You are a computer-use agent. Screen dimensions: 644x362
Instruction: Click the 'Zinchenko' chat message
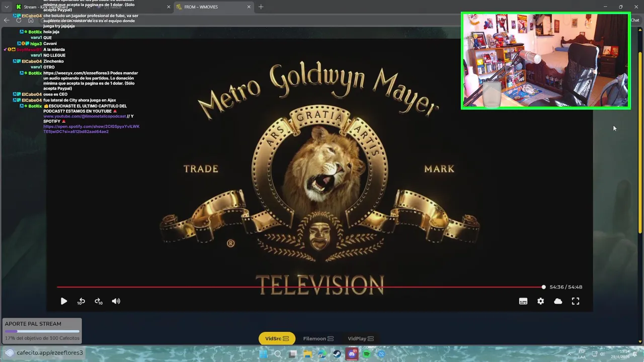[53, 61]
